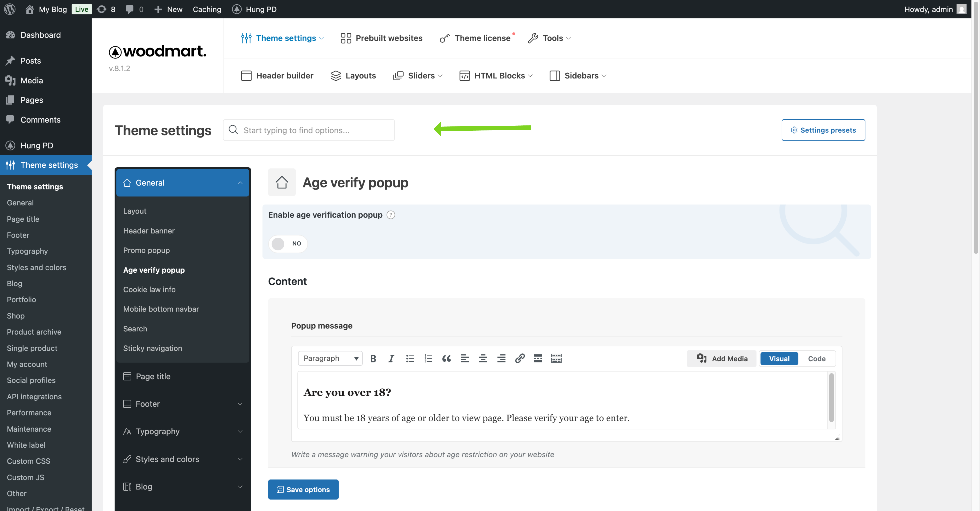Screen dimensions: 980x511
Task: Align text right in editor
Action: pos(501,358)
